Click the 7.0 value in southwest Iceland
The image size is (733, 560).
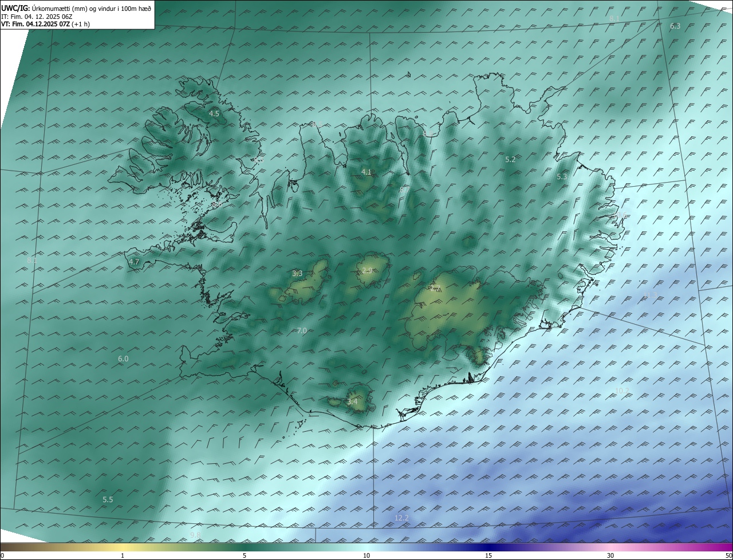coord(302,331)
